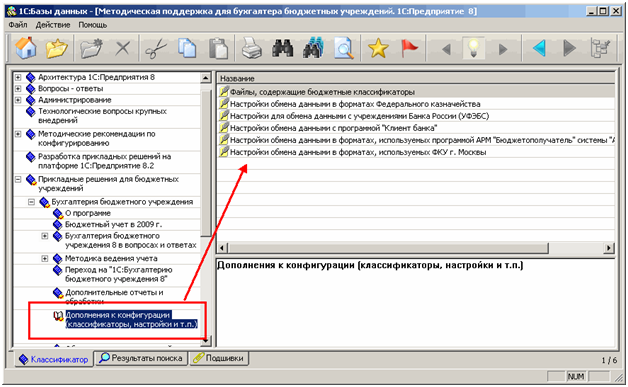Collapse Бухгалтерия бюджетного учреждения node
The image size is (628, 387).
tap(31, 202)
